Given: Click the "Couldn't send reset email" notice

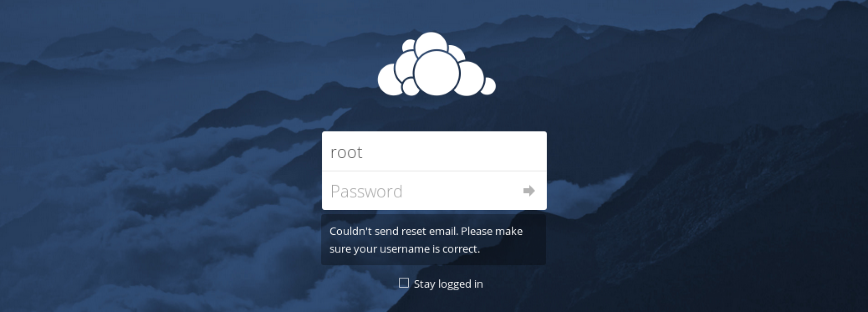Looking at the screenshot, I should [x=434, y=240].
